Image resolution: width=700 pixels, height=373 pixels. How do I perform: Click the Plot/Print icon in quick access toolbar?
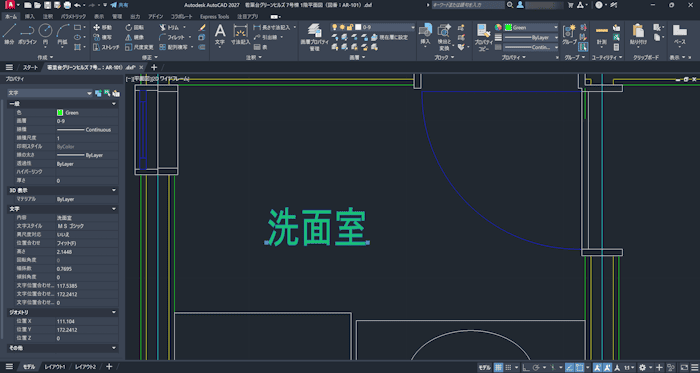point(67,5)
